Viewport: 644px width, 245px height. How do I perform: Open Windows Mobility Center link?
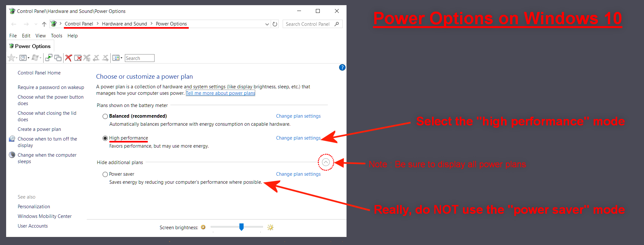(45, 216)
